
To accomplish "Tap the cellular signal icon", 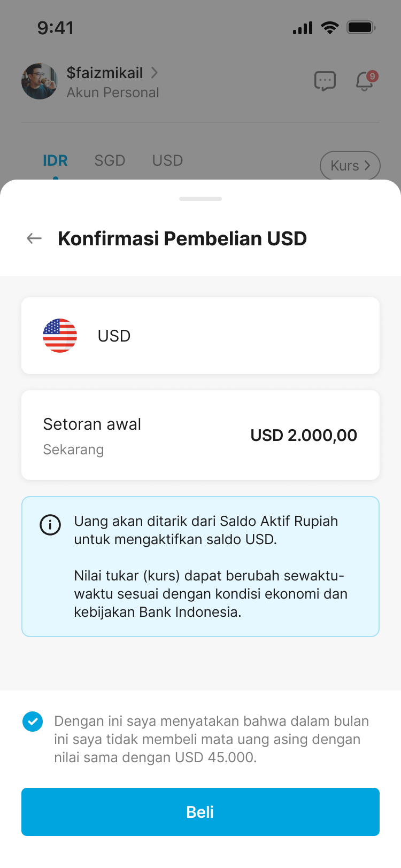I will click(x=303, y=28).
